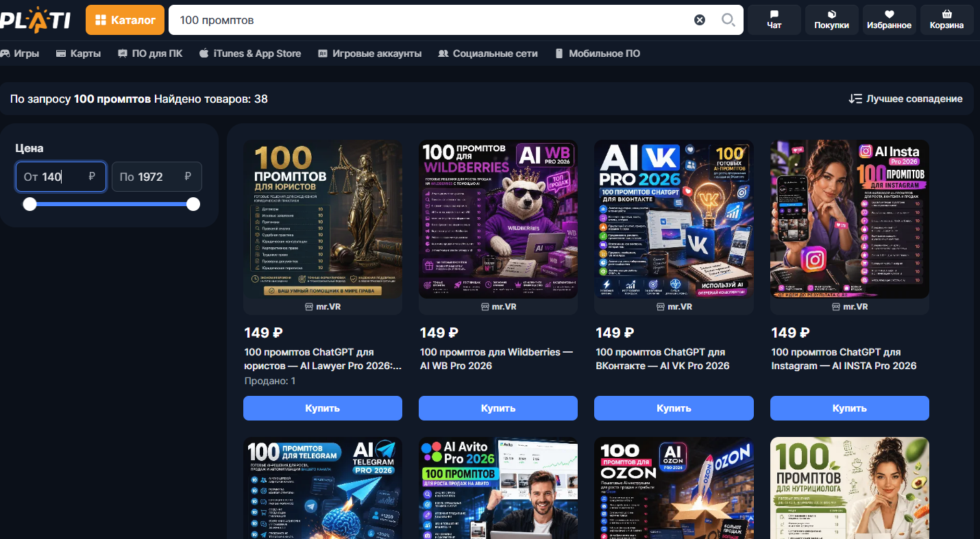Click the 'Цена' filter heading
Viewport: 980px width, 539px height.
click(x=29, y=148)
